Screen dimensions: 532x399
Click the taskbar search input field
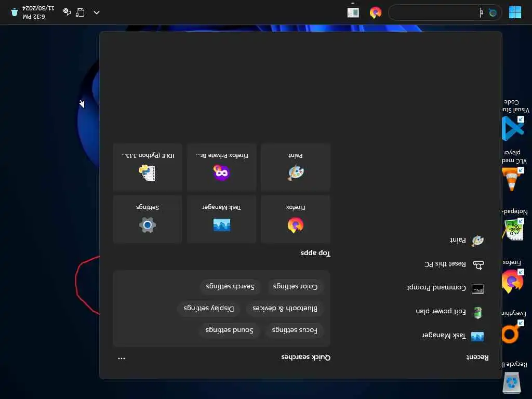pyautogui.click(x=445, y=13)
